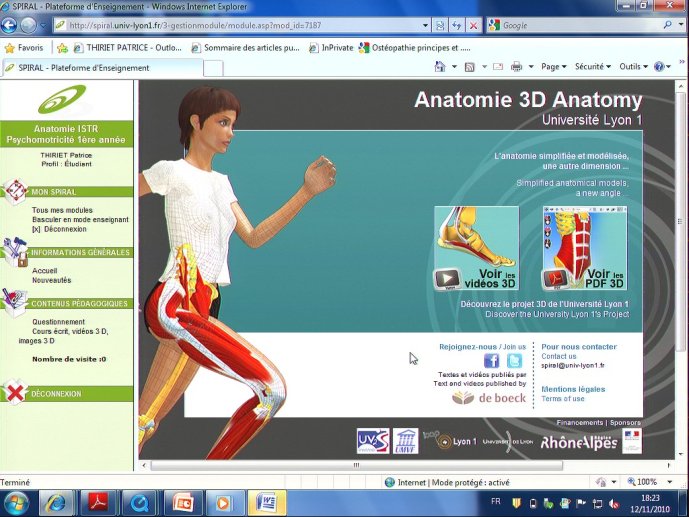Click the UMVF sponsor logo
The width and height of the screenshot is (689, 517).
(405, 441)
